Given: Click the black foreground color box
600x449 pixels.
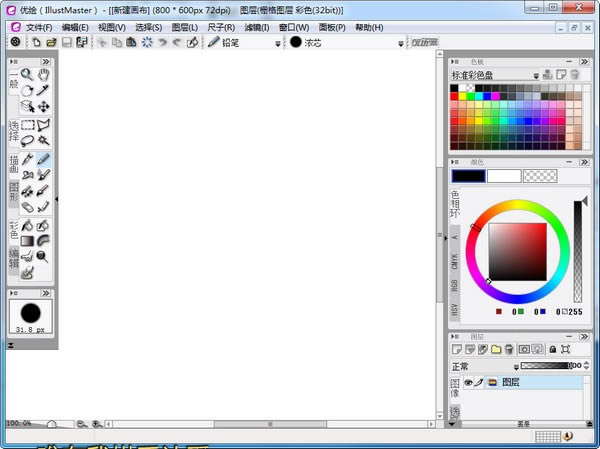Looking at the screenshot, I should pyautogui.click(x=468, y=176).
